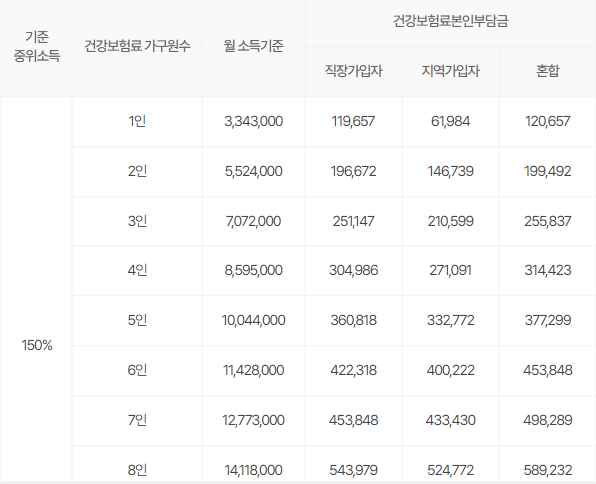This screenshot has height=484, width=596.
Task: Click the 지역가입자 sub-header
Action: pos(450,71)
